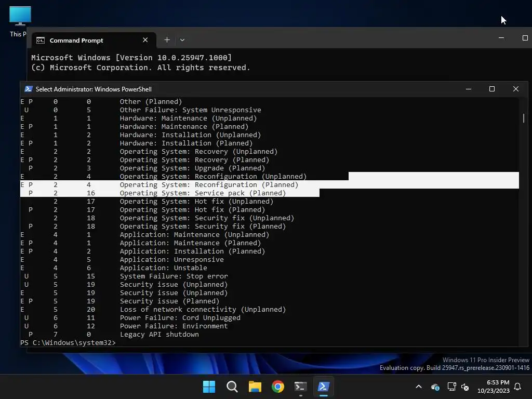The image size is (532, 399).
Task: Click 'Hardware: Maintenance (Unplanned)' line
Action: tap(188, 118)
